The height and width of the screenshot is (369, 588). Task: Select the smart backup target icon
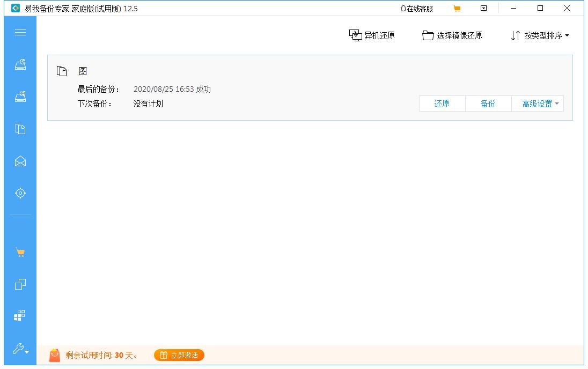point(20,193)
